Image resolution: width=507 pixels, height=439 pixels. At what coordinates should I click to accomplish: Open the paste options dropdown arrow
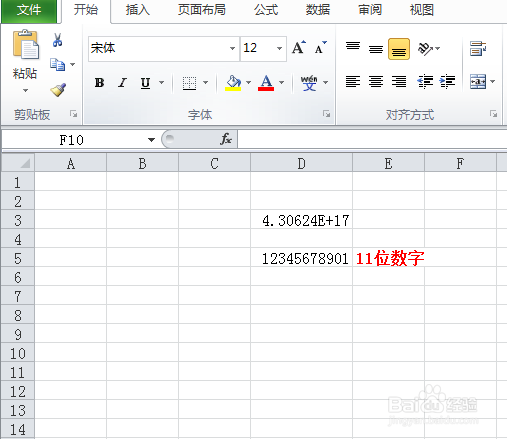25,90
